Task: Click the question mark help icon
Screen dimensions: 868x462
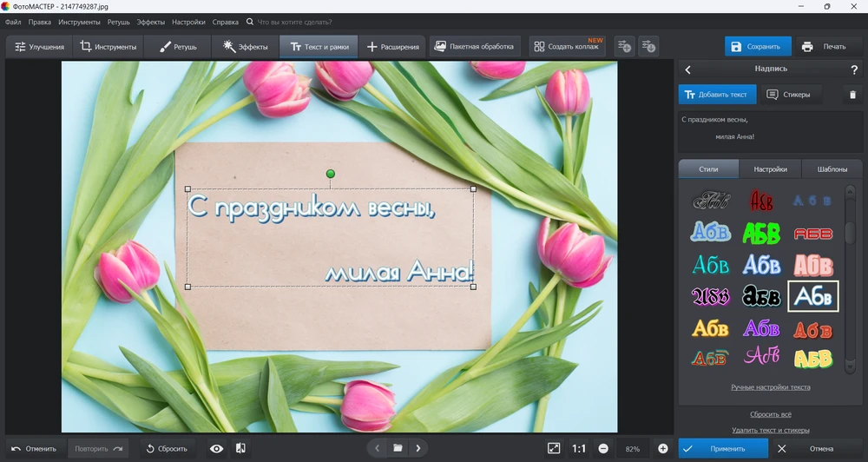Action: [854, 69]
